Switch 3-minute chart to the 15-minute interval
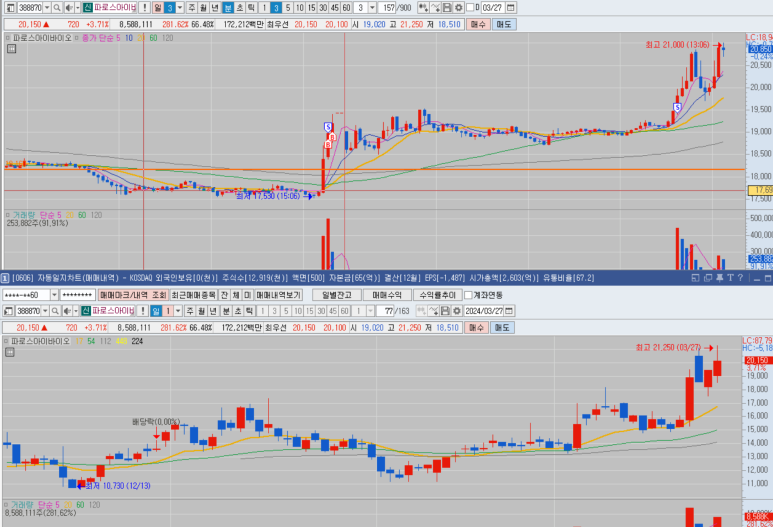773x527 pixels. coord(312,8)
